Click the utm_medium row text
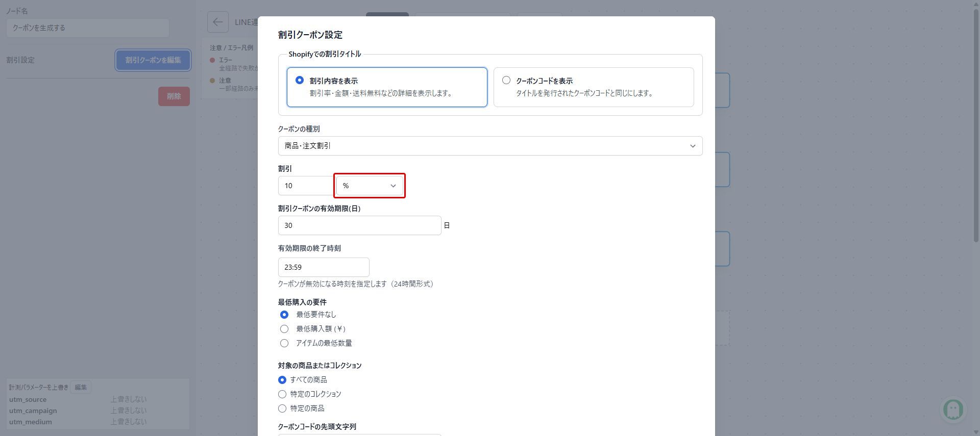This screenshot has width=980, height=436. 31,422
